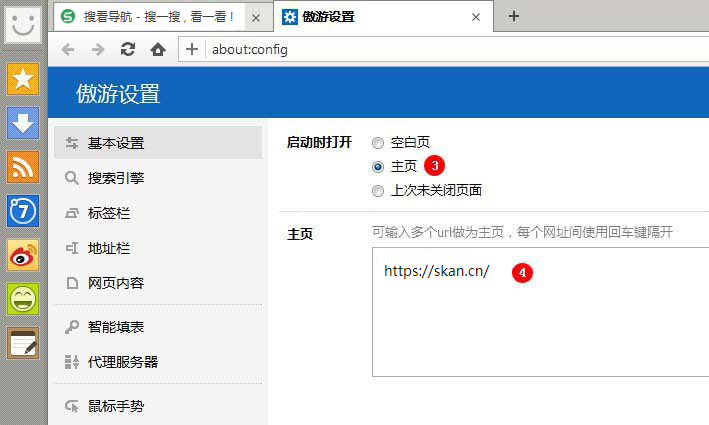
Task: Select the 主页 radio option
Action: pos(378,167)
